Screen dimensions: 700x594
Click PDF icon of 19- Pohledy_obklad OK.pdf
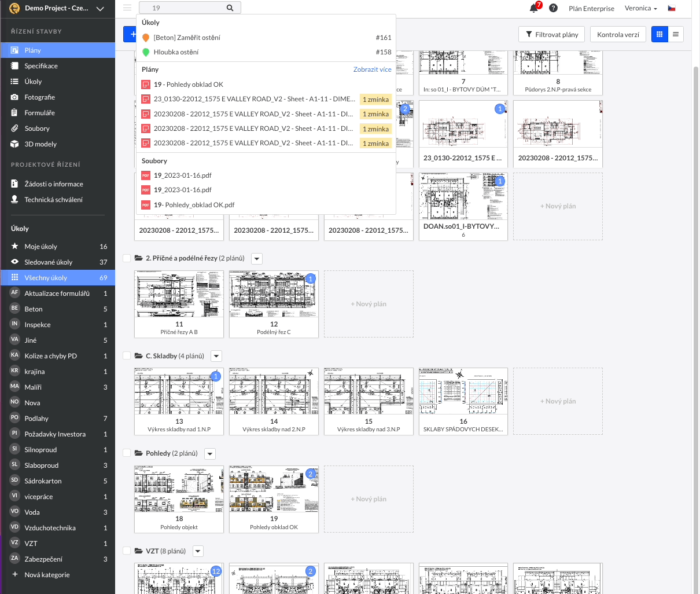[x=146, y=205]
